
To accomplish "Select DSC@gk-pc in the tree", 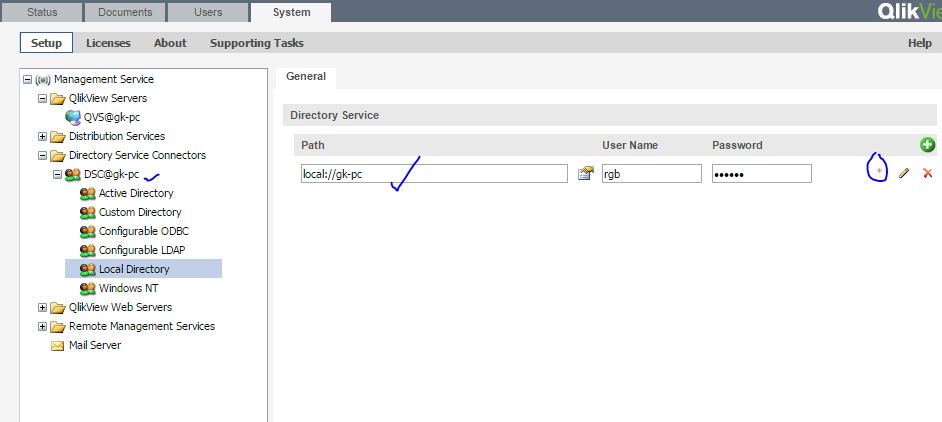I will point(112,174).
